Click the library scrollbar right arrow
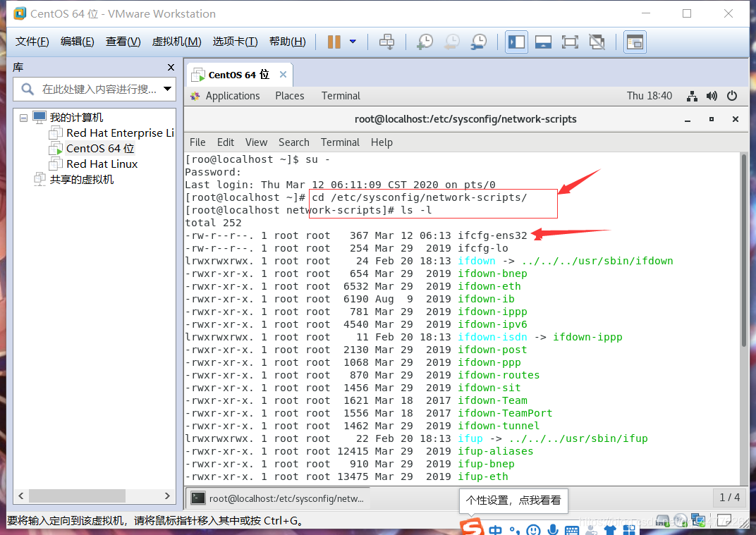Image resolution: width=756 pixels, height=535 pixels. (x=167, y=496)
